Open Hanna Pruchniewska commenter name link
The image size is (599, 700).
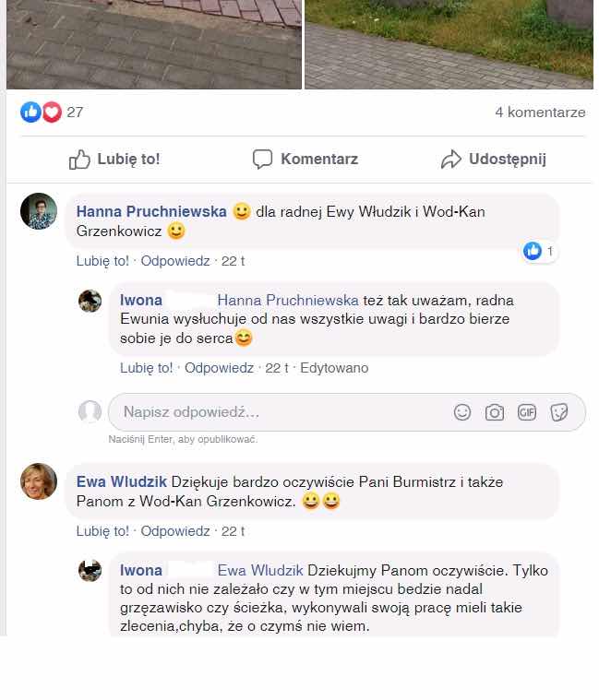pos(151,211)
